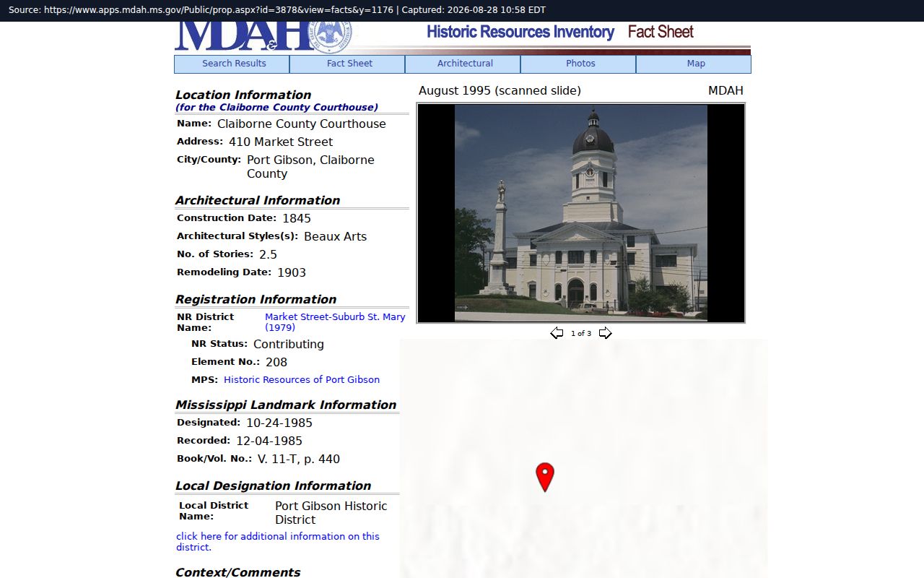Select the Port Gibson Historic District text
The image size is (924, 578).
331,513
